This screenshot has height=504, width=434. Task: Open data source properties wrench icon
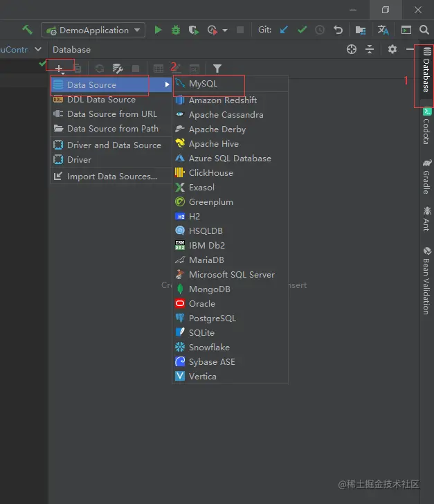(x=118, y=69)
